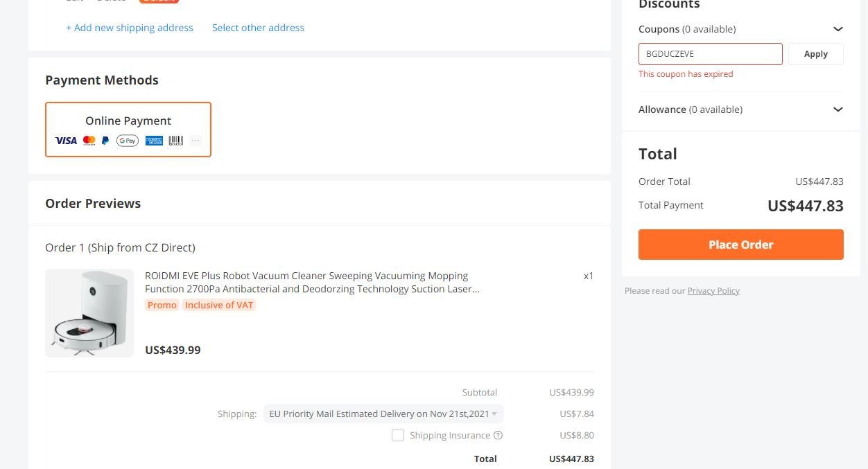Show more payment methods via ellipsis icon
868x469 pixels.
(x=196, y=141)
